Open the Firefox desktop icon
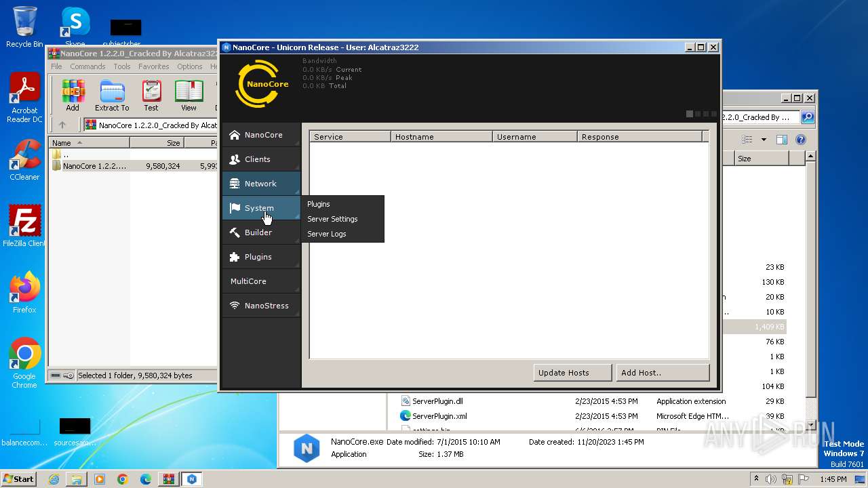The height and width of the screenshot is (488, 868). (24, 293)
